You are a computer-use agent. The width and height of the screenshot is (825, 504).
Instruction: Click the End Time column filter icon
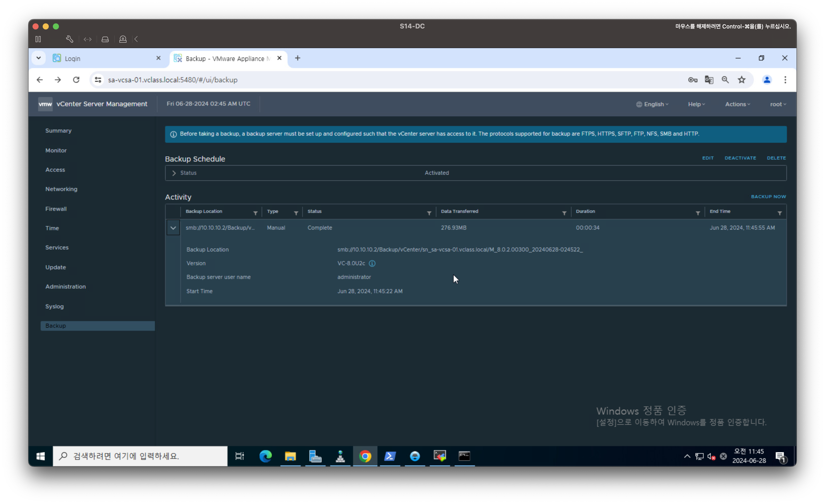(x=780, y=213)
